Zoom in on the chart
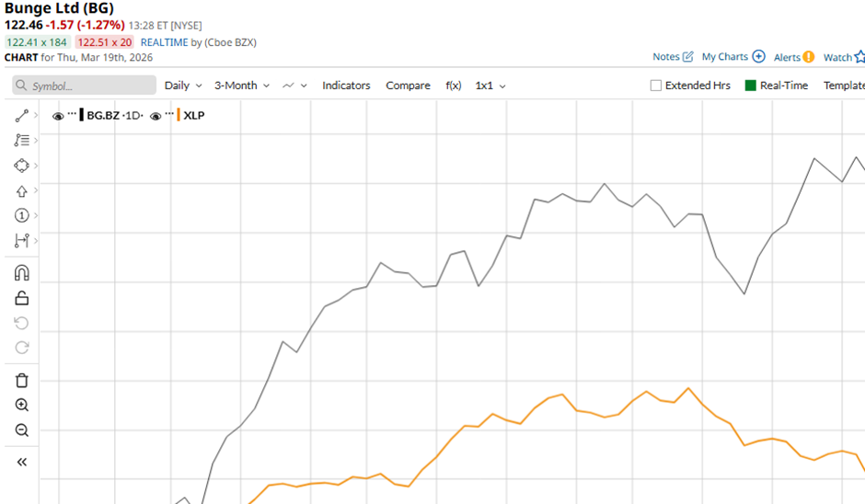The image size is (865, 504). pos(21,406)
